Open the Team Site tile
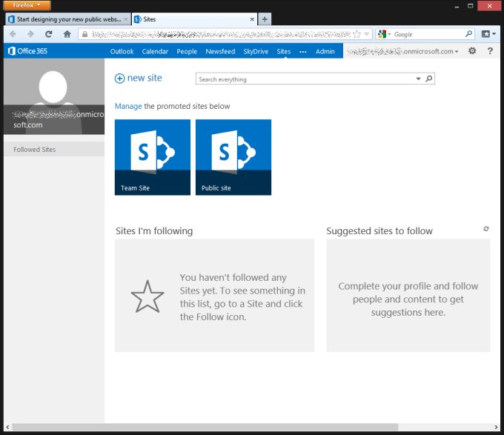The height and width of the screenshot is (435, 504). pos(152,157)
